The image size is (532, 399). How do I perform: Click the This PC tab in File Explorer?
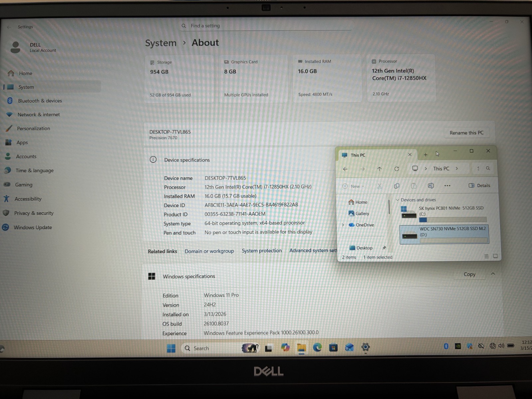[377, 155]
